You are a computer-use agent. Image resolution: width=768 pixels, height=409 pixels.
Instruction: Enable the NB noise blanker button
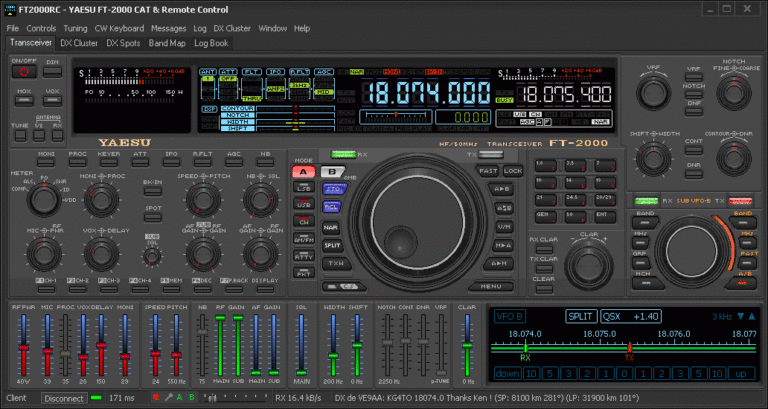tap(265, 162)
